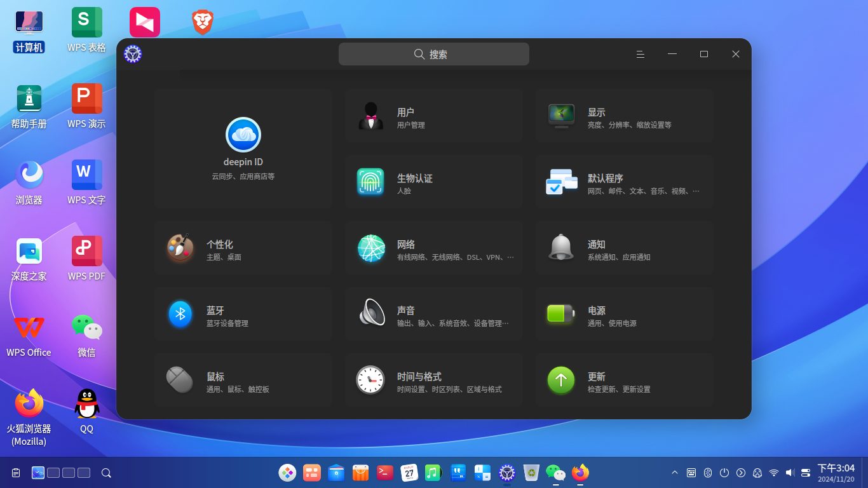Viewport: 868px width, 488px height.
Task: Switch to the fourth workspace thumbnail
Action: pyautogui.click(x=84, y=473)
